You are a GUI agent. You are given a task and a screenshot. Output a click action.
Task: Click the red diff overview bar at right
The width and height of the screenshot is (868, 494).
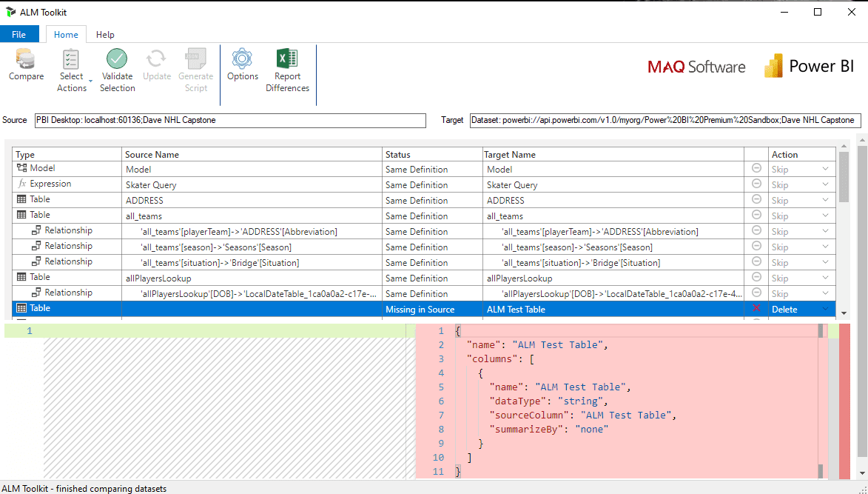[x=844, y=401]
